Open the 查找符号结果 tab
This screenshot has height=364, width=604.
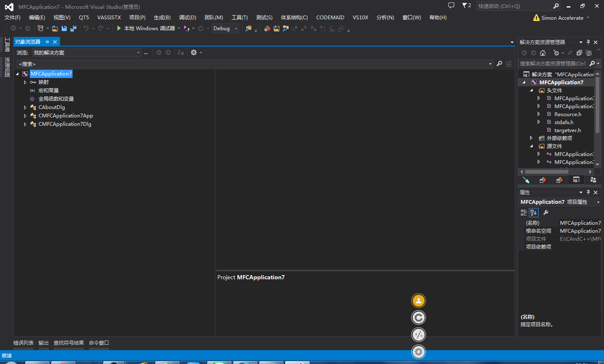(69, 343)
